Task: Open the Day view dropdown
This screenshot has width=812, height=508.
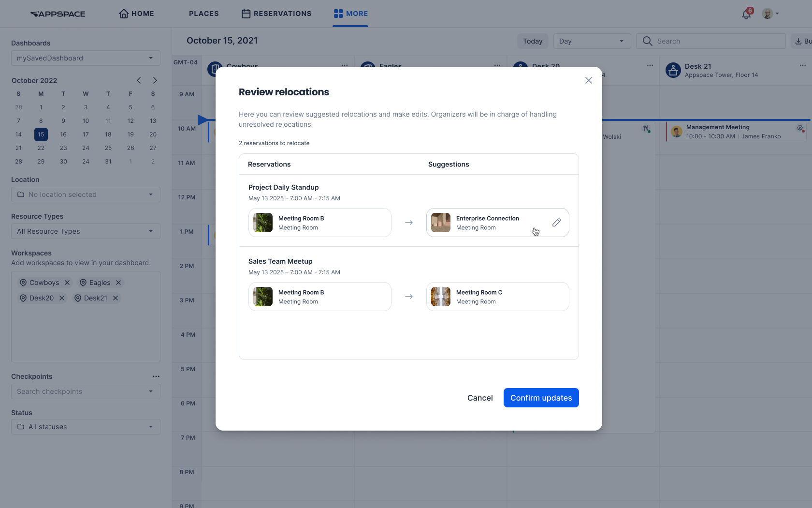Action: [x=592, y=41]
